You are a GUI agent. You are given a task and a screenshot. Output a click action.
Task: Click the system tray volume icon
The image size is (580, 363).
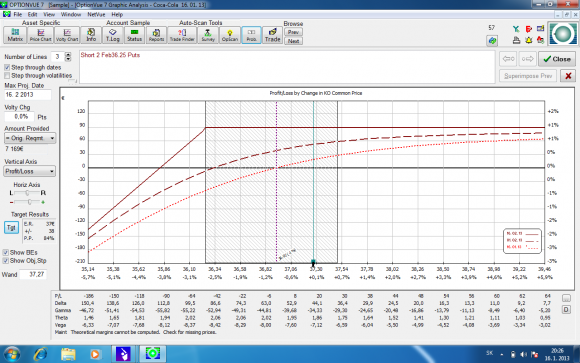[x=523, y=354]
